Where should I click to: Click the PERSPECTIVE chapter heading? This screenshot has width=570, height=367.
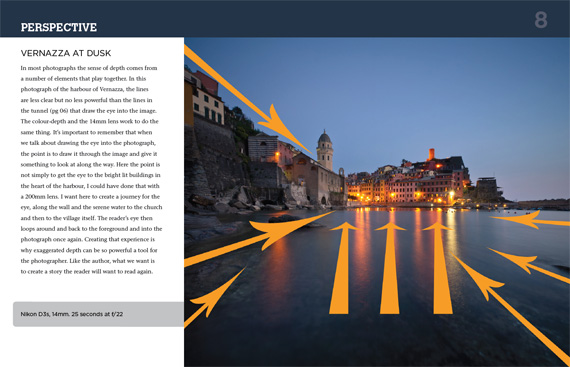coord(59,27)
